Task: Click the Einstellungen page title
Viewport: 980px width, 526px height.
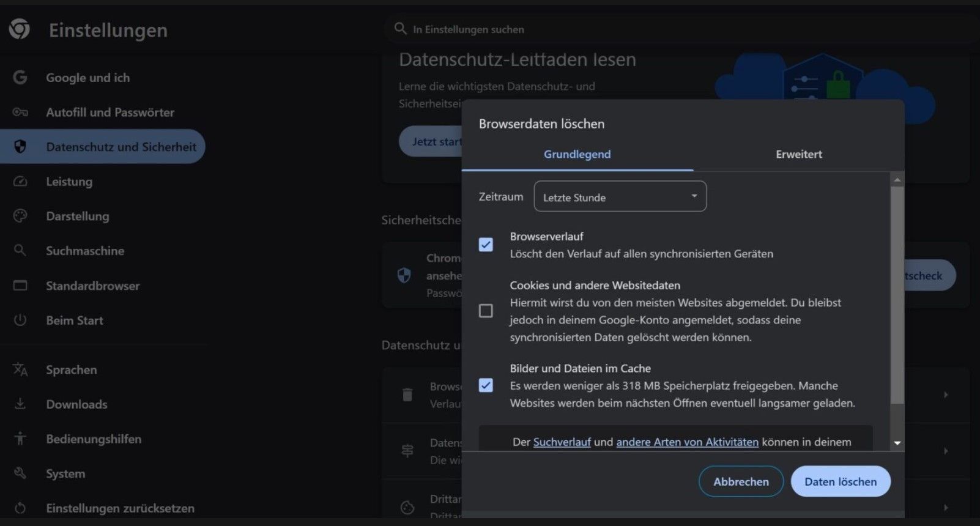Action: (x=108, y=30)
